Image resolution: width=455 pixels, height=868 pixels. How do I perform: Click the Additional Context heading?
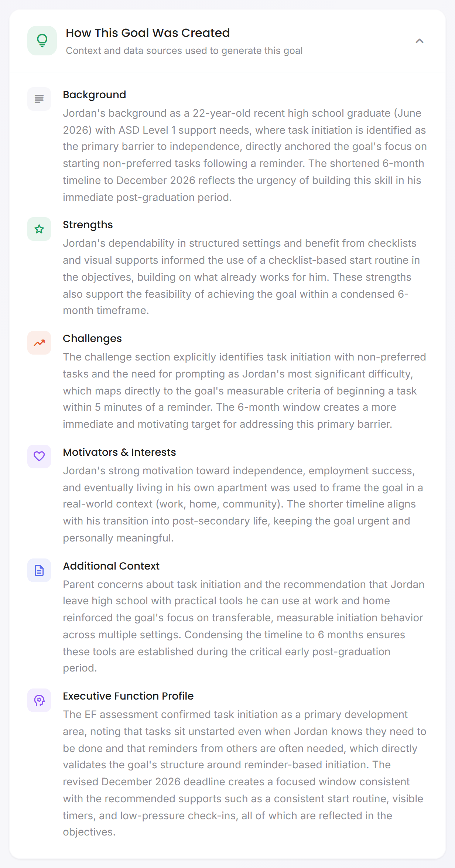[111, 566]
